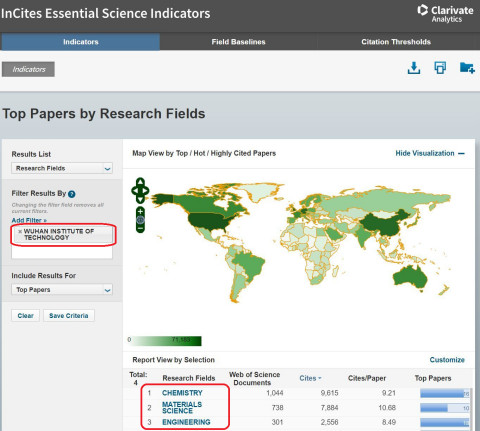Viewport: 480px width, 431px height.
Task: Open the CHEMISTRY research field link
Action: [182, 393]
